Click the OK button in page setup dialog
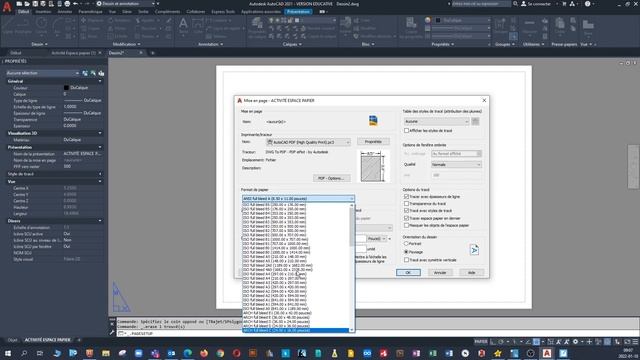The height and width of the screenshot is (360, 640). pos(408,272)
